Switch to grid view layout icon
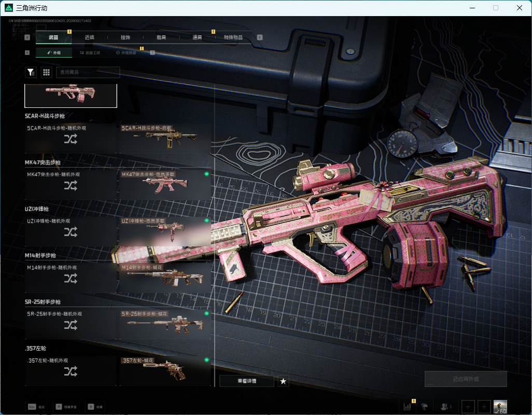The height and width of the screenshot is (415, 532). click(47, 72)
